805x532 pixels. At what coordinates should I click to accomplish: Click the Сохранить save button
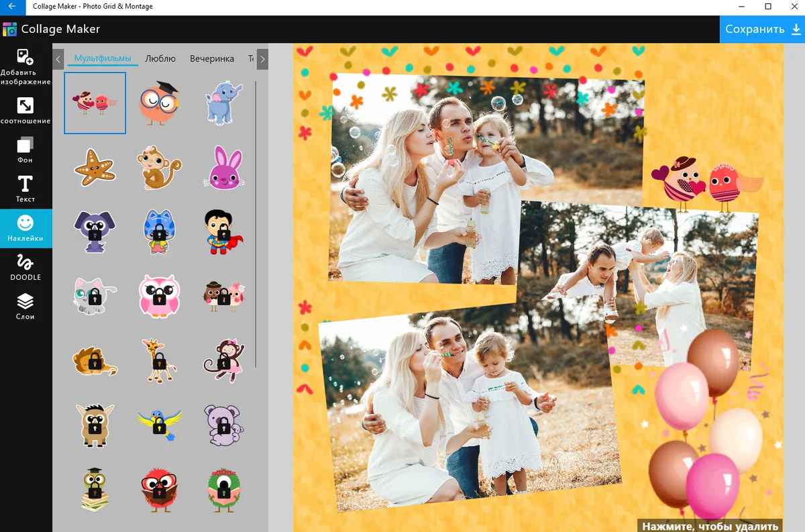pyautogui.click(x=762, y=30)
